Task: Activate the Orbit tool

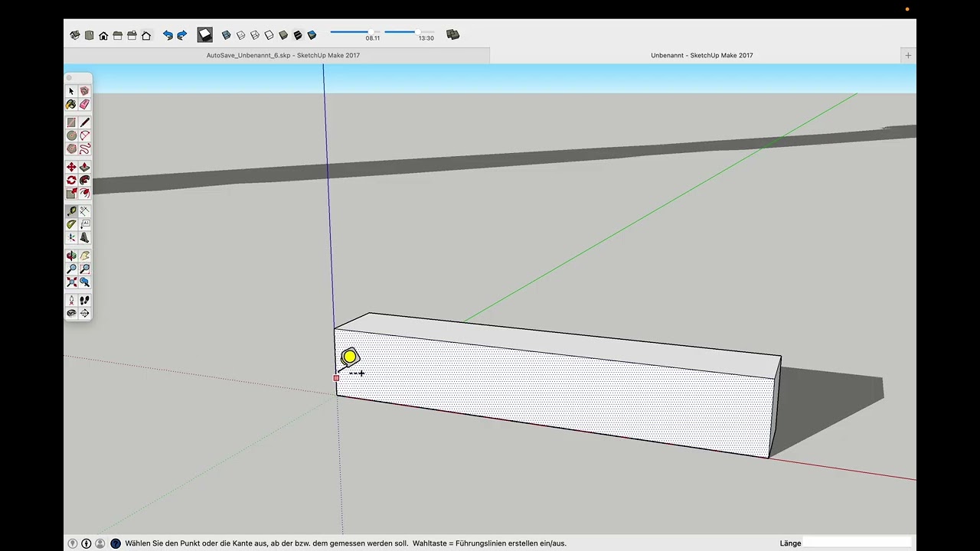Action: [71, 256]
